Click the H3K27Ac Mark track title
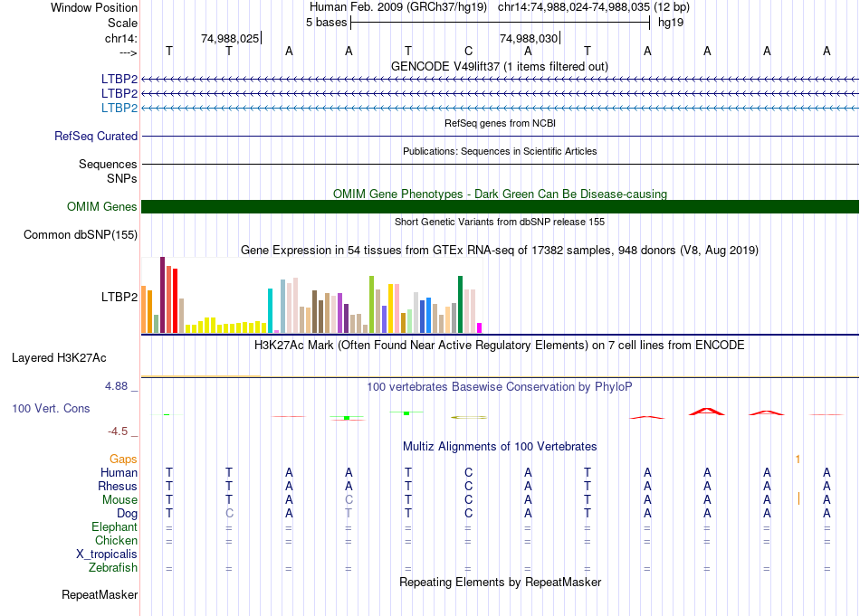The image size is (860, 616). pyautogui.click(x=500, y=346)
